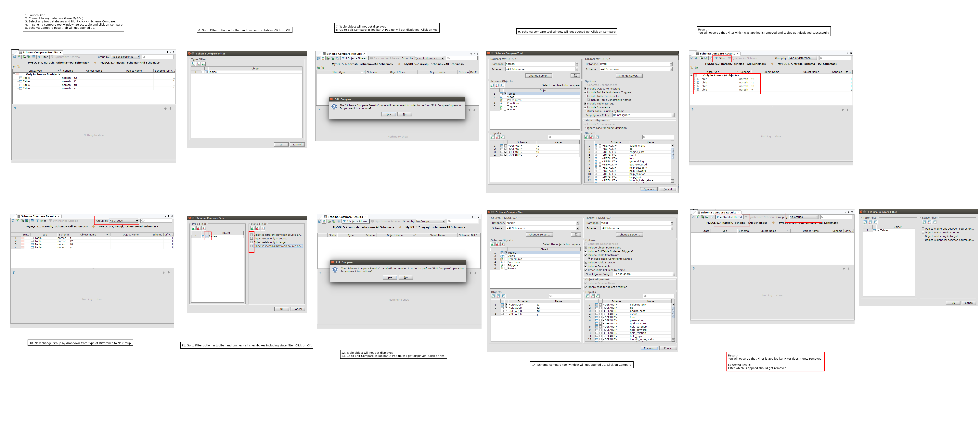Click select-all Type Filter icon, step 6 dialog
Image resolution: width=980 pixels, height=432 pixels.
193,64
